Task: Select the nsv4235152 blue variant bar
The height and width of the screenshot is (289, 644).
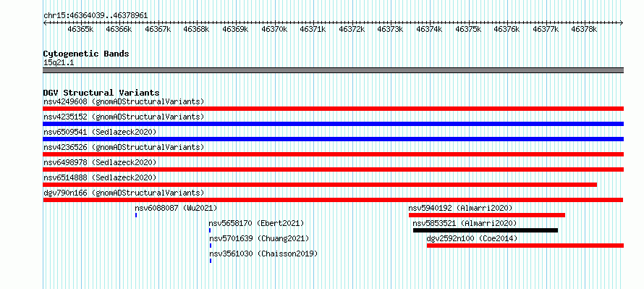Action: pyautogui.click(x=333, y=124)
